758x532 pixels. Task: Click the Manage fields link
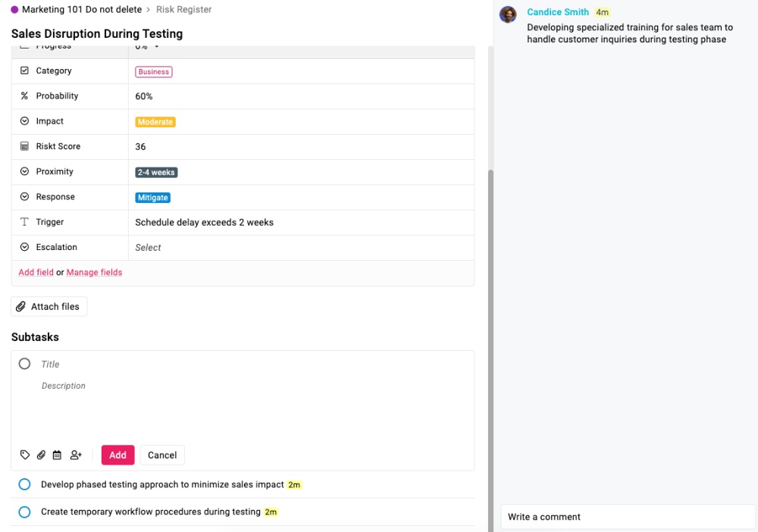tap(94, 272)
